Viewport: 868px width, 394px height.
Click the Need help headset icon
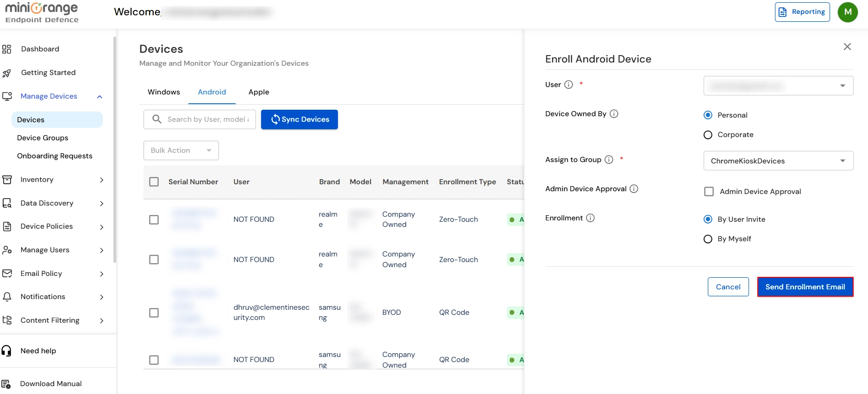6,351
